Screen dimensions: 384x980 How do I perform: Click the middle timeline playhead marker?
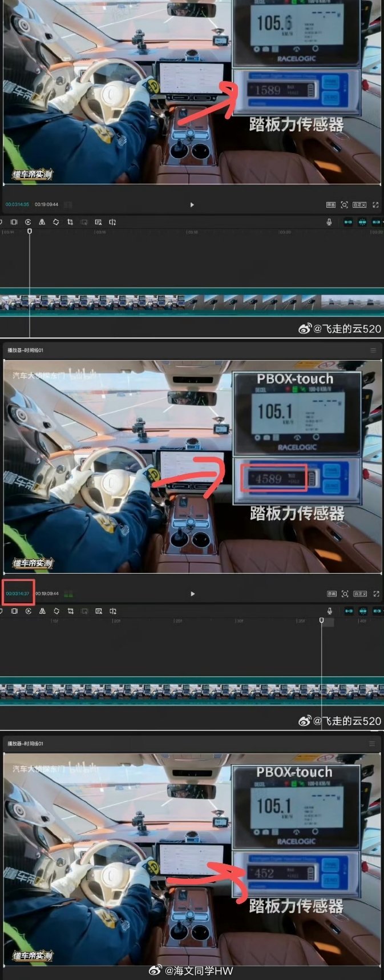click(x=321, y=620)
